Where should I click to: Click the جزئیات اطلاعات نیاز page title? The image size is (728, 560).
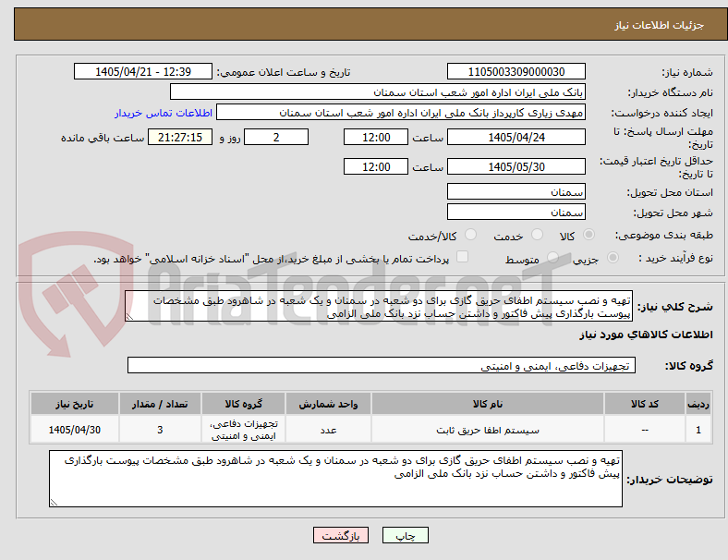pyautogui.click(x=660, y=25)
